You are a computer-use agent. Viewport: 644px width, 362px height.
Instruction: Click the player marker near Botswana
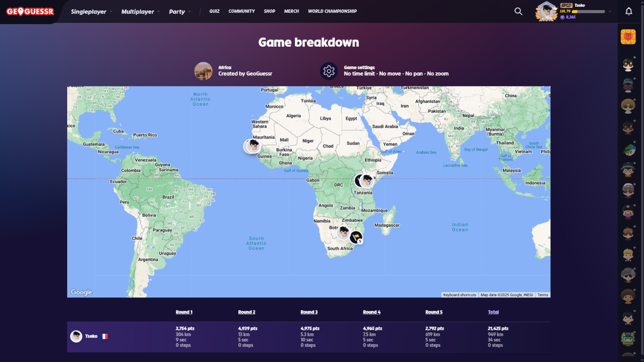343,232
